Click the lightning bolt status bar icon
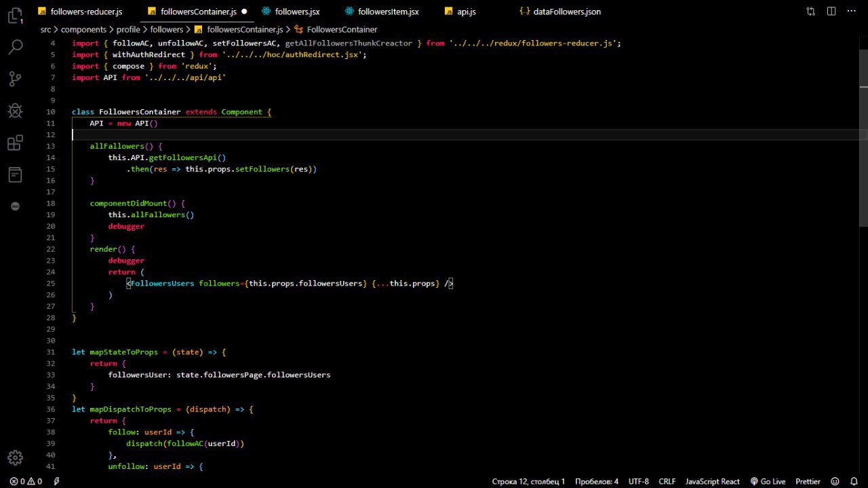The image size is (868, 488). click(x=56, y=481)
